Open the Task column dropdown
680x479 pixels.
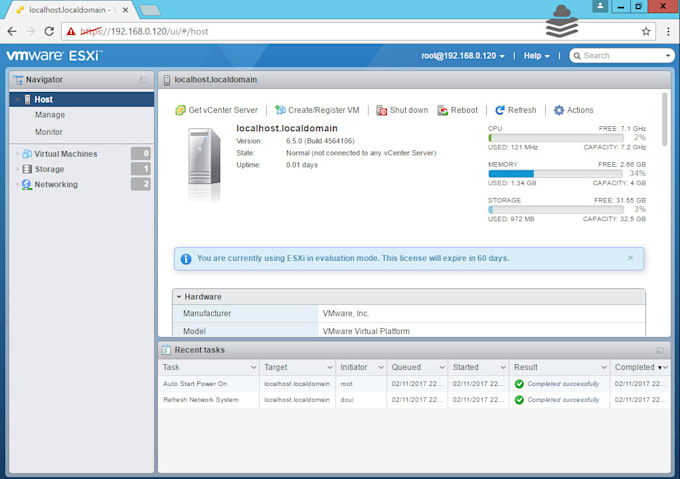[253, 367]
